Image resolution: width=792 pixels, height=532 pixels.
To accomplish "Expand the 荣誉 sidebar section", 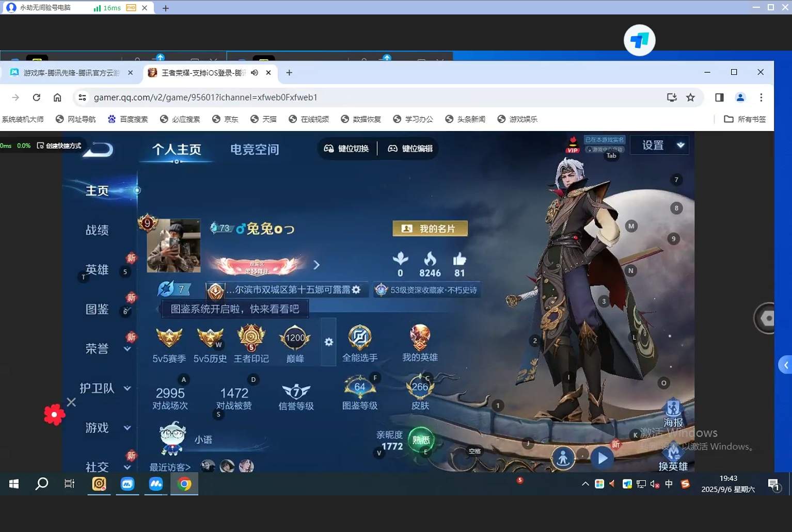I will click(128, 349).
